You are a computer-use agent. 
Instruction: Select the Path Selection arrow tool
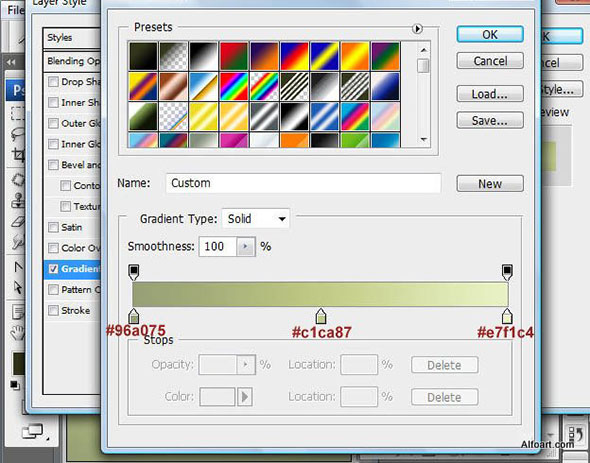(x=17, y=288)
